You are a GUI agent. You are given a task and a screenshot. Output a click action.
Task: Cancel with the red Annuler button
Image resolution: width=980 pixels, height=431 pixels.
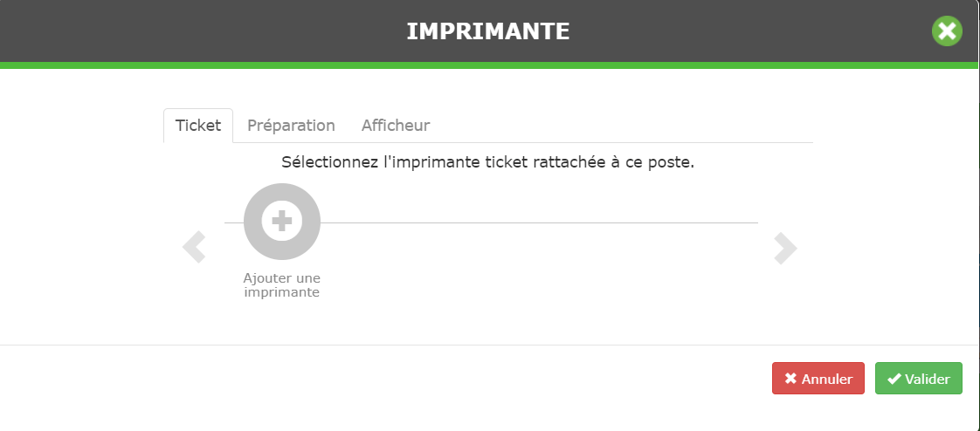(818, 379)
